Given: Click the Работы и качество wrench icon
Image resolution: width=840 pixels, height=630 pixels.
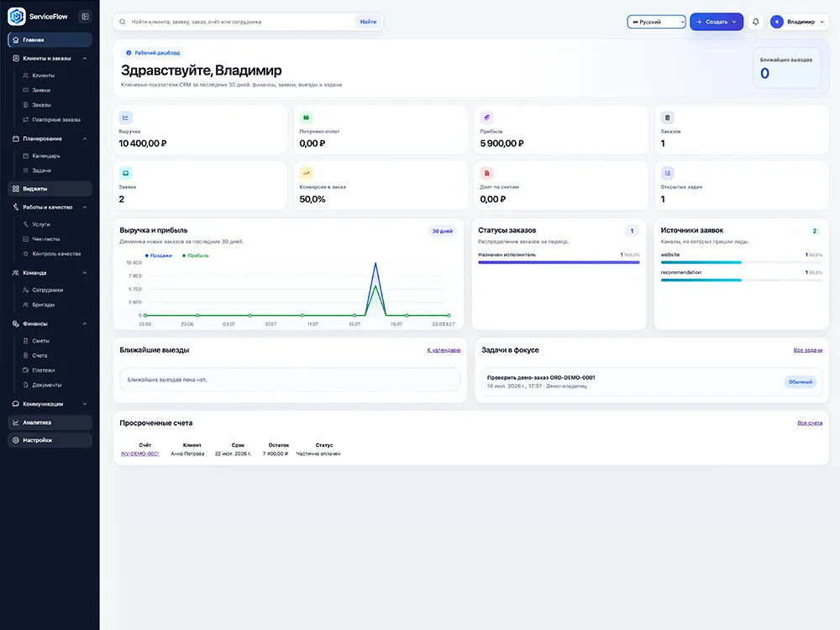Looking at the screenshot, I should pos(15,207).
